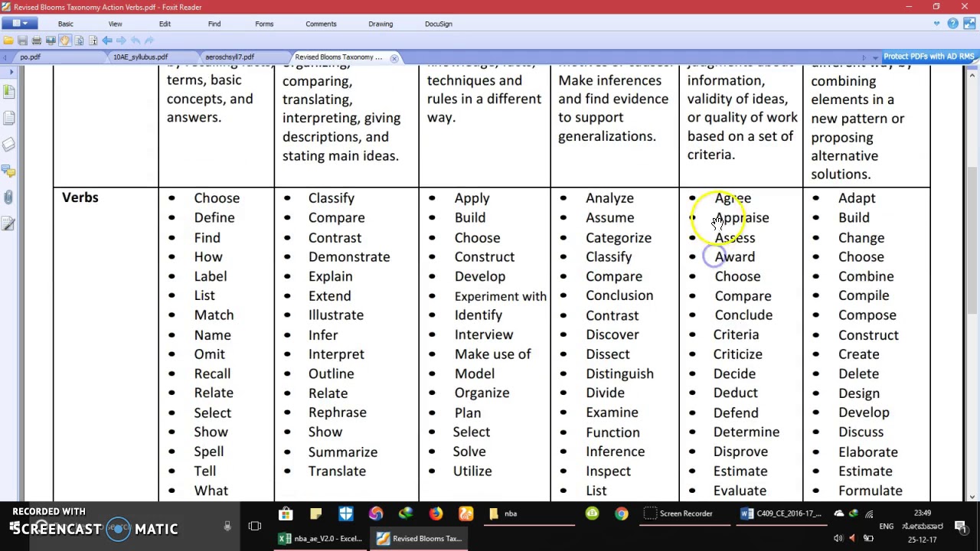Open the DocuSign ribbon tab

439,24
